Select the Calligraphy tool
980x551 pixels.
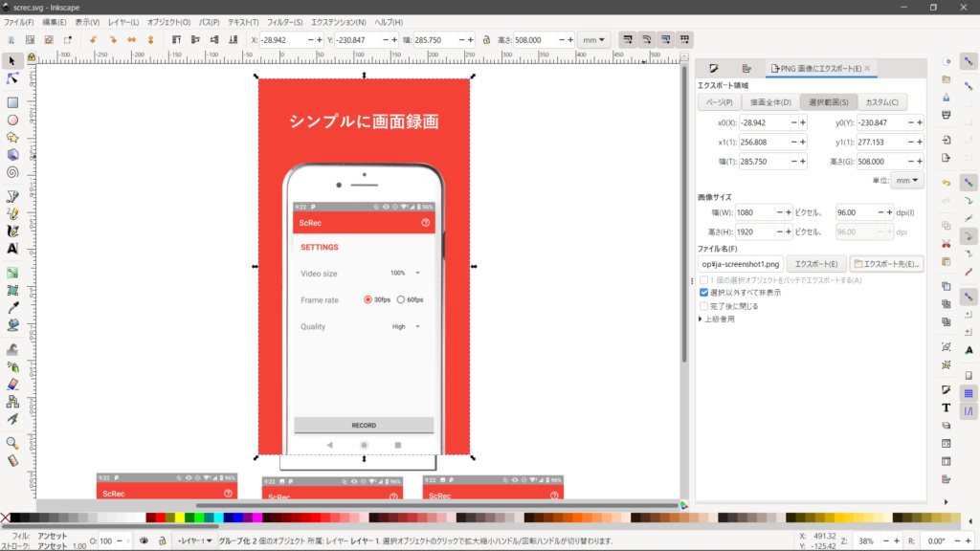[x=12, y=231]
